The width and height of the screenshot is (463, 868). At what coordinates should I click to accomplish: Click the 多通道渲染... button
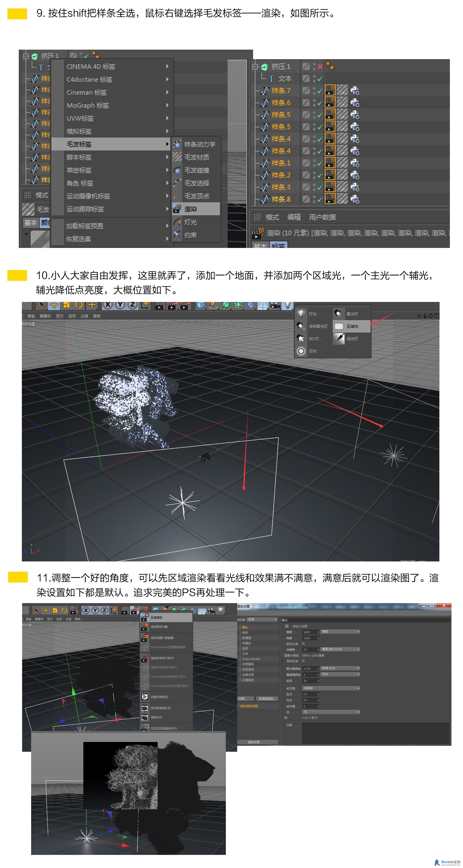point(267,699)
